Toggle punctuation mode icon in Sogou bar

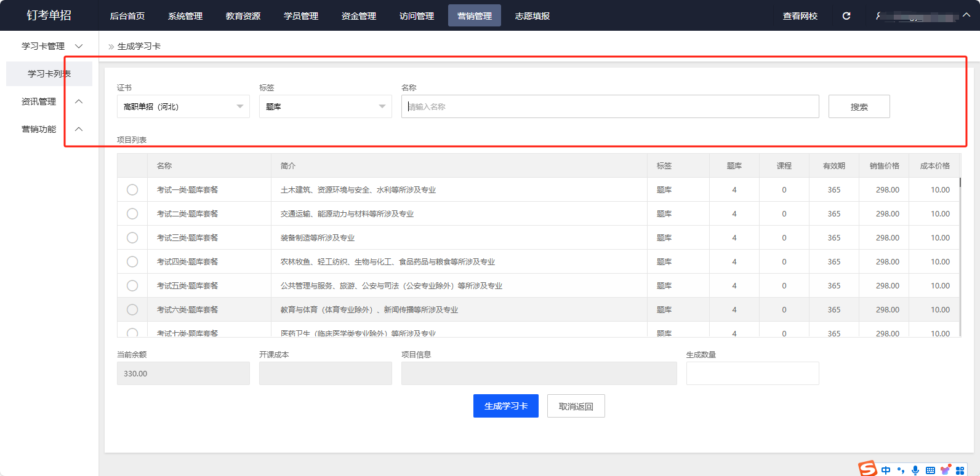point(901,470)
